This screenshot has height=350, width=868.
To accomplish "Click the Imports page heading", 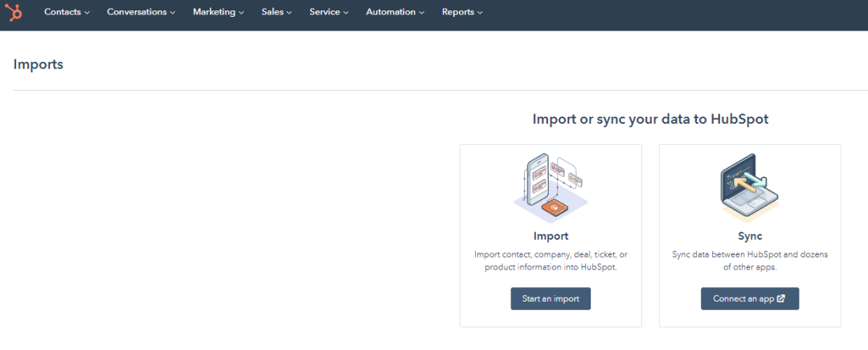I will tap(39, 64).
